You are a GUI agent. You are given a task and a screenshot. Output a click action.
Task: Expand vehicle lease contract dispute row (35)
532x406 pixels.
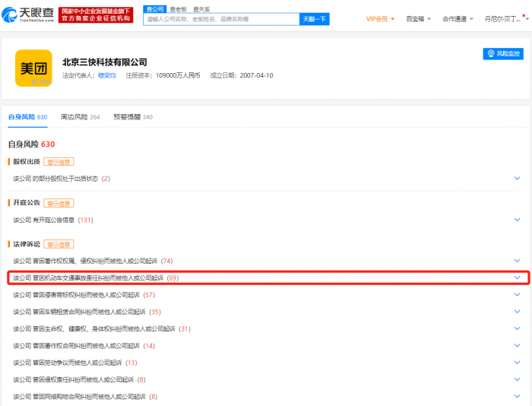coord(517,312)
